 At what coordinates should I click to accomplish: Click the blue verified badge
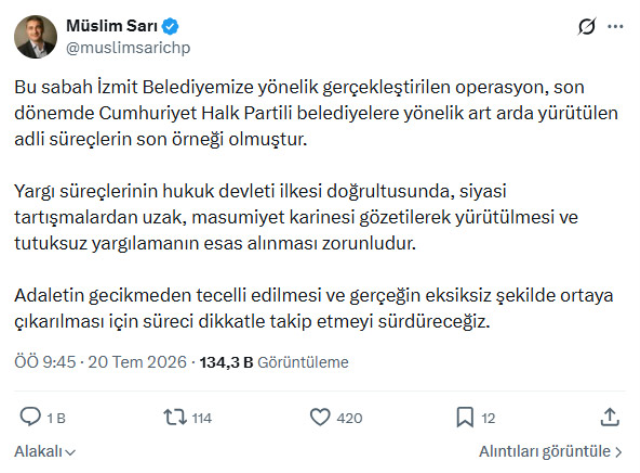pyautogui.click(x=170, y=26)
